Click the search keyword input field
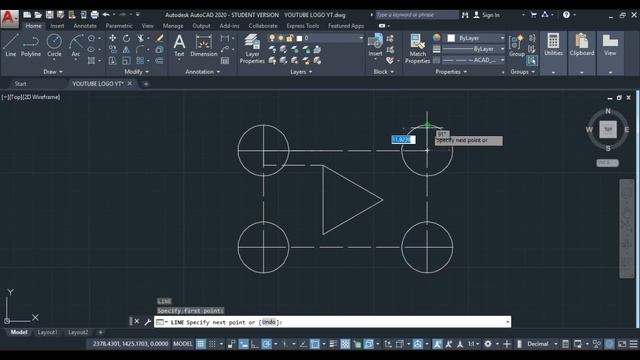 click(417, 15)
